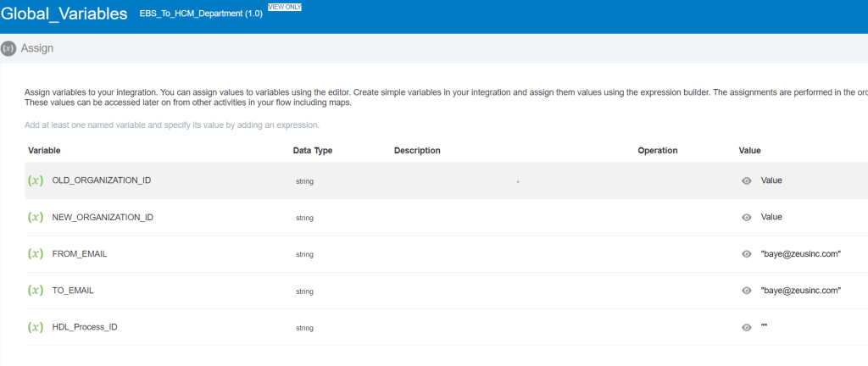The width and height of the screenshot is (868, 366).
Task: Click the VIEW ONLY badge
Action: pyautogui.click(x=284, y=7)
